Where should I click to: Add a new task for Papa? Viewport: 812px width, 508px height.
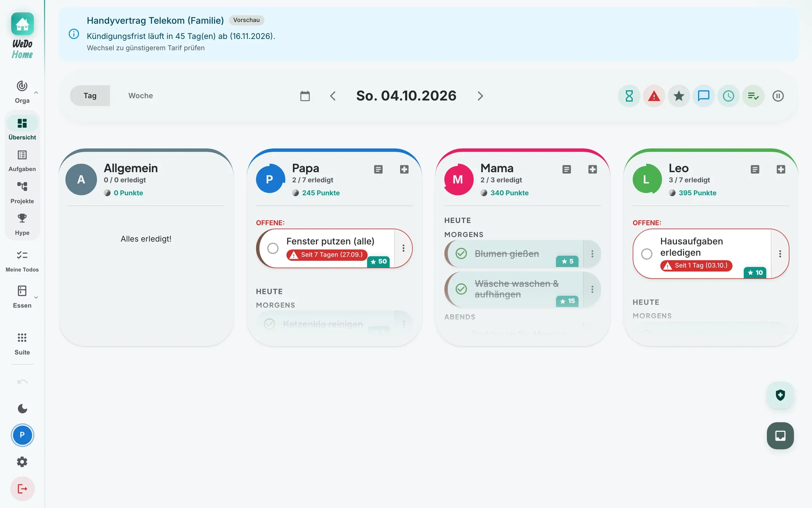[404, 169]
